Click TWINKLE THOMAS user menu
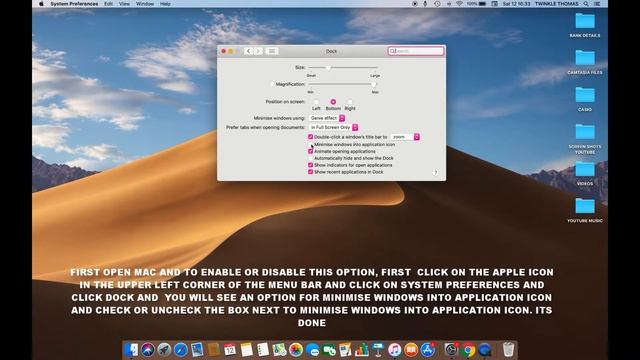 (556, 4)
